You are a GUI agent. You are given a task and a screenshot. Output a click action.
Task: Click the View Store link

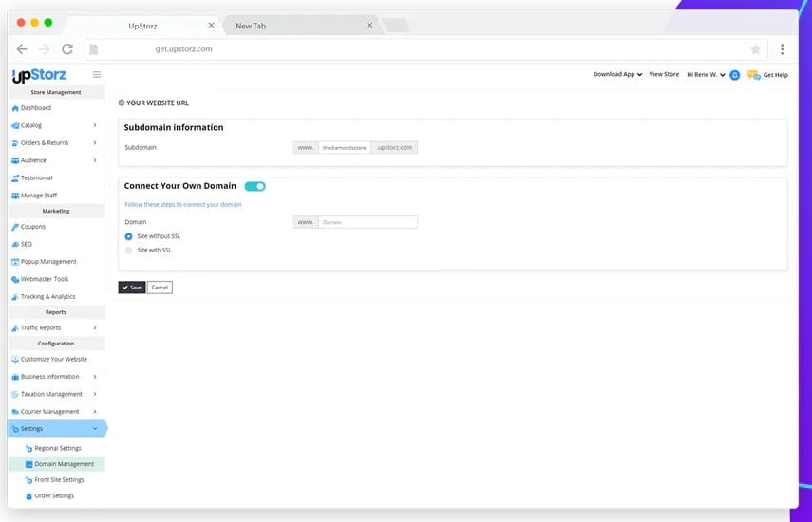click(664, 74)
